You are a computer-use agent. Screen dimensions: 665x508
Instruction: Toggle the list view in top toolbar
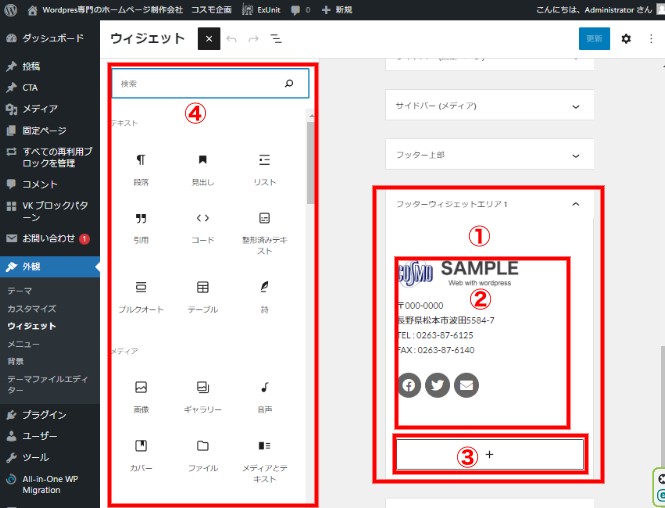pos(275,39)
